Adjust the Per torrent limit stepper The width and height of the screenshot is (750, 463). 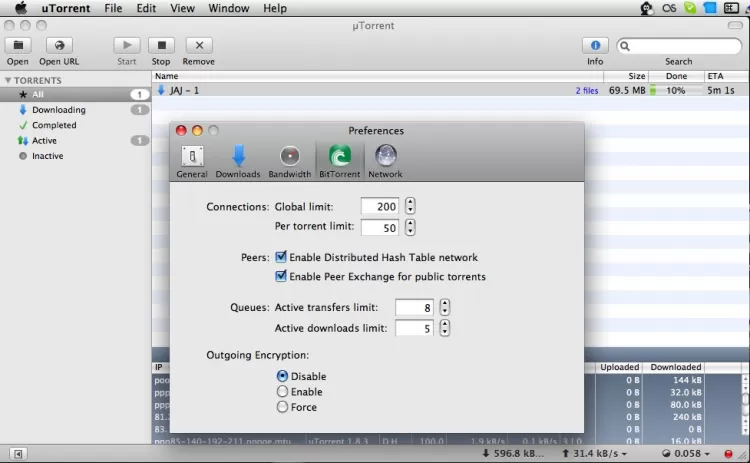410,227
